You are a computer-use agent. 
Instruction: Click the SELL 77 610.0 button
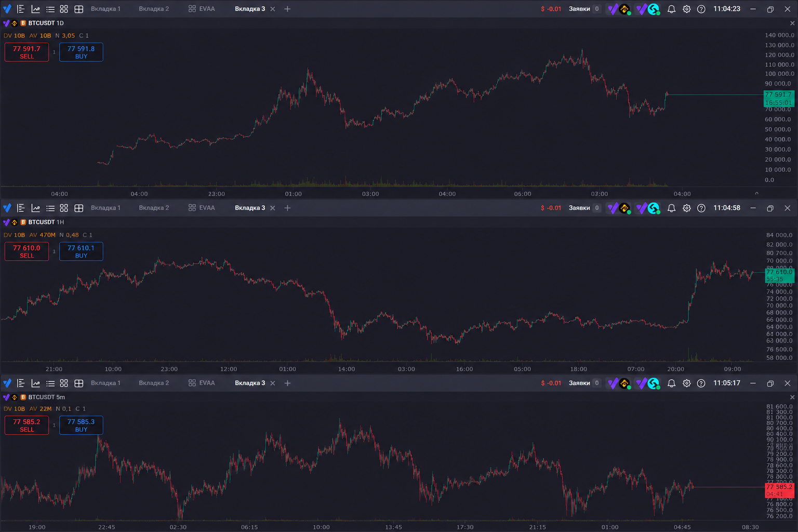click(x=26, y=251)
